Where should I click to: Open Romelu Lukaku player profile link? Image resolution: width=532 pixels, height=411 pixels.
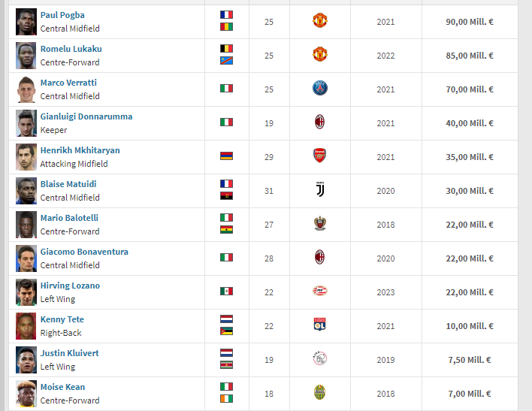[71, 49]
